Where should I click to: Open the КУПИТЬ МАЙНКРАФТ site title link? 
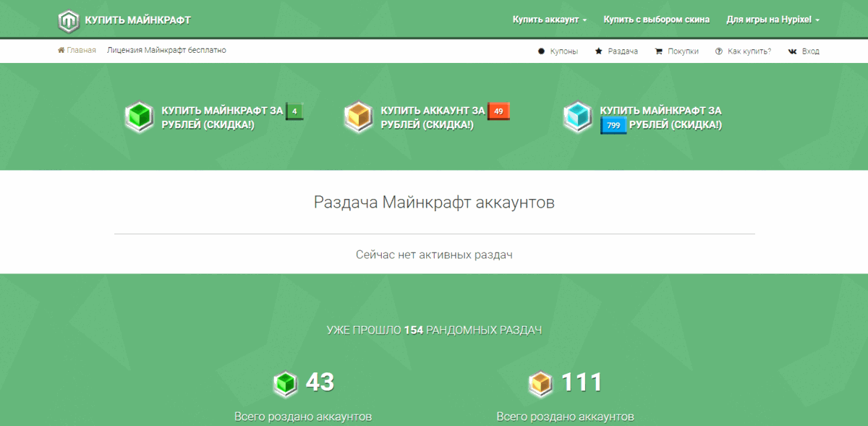click(x=137, y=20)
